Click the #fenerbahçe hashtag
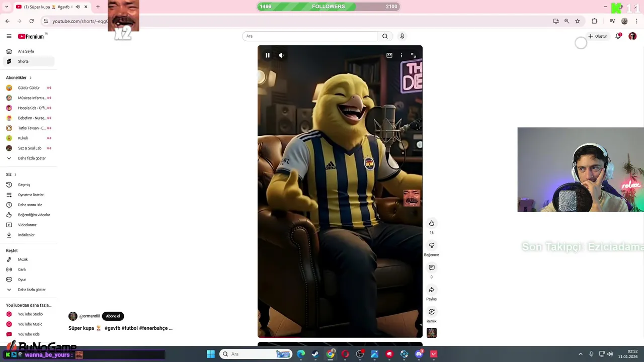Viewport: 644px width, 362px height. tap(153, 328)
